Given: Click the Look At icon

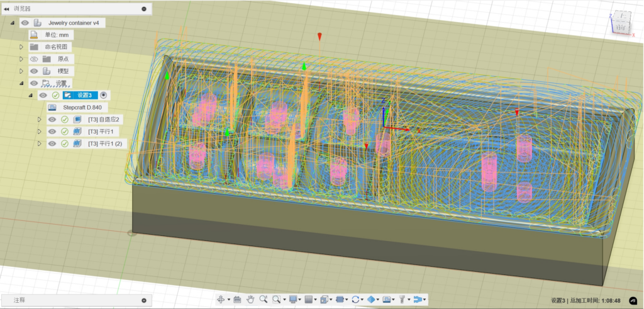Looking at the screenshot, I should pyautogui.click(x=237, y=300).
